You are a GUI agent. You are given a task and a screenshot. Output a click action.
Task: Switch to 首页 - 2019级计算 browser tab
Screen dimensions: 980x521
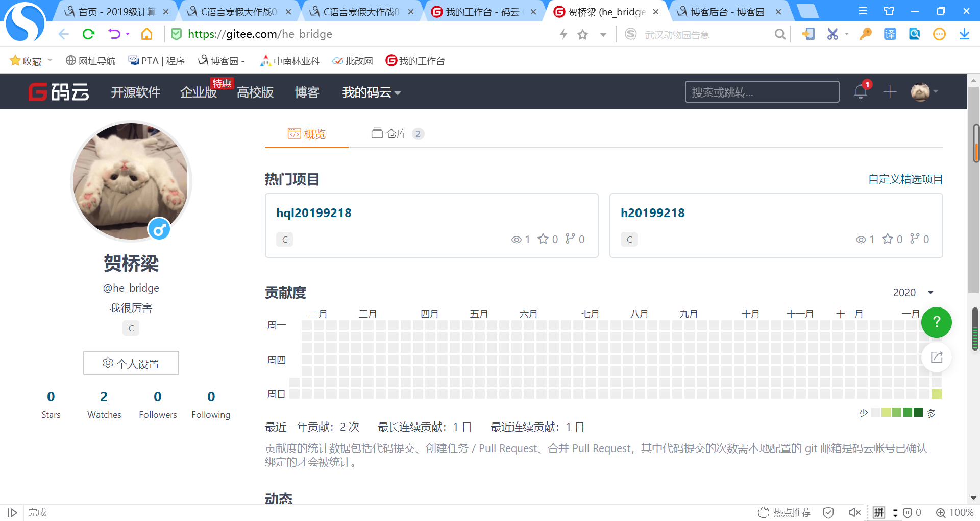116,12
